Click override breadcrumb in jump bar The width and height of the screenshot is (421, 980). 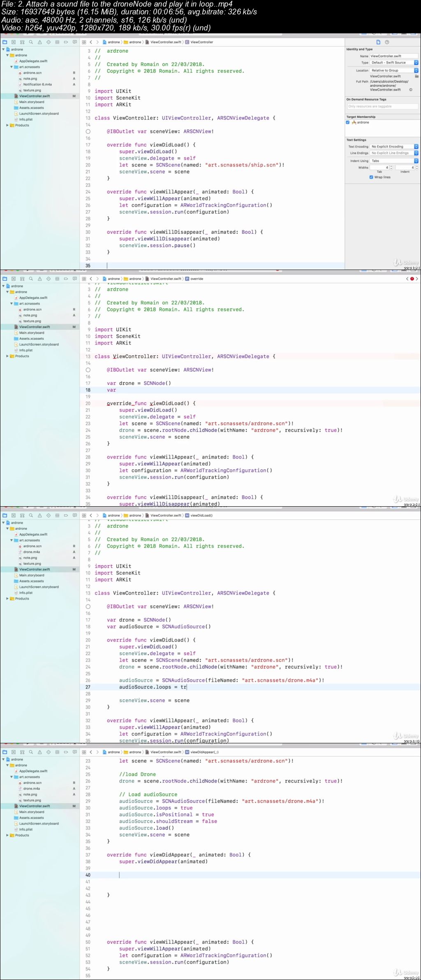point(194,279)
